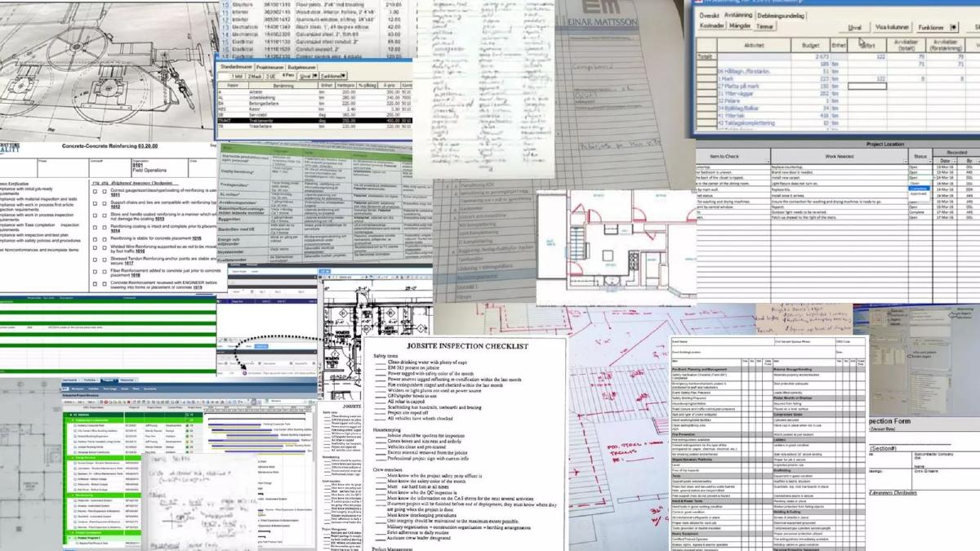This screenshot has width=980, height=551.
Task: Select the '3 UE' resource tab
Action: click(x=271, y=77)
